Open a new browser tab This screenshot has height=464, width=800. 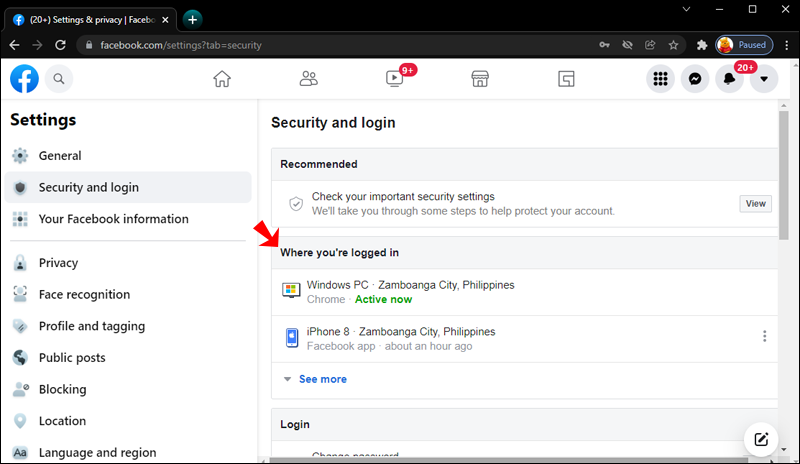click(x=192, y=18)
